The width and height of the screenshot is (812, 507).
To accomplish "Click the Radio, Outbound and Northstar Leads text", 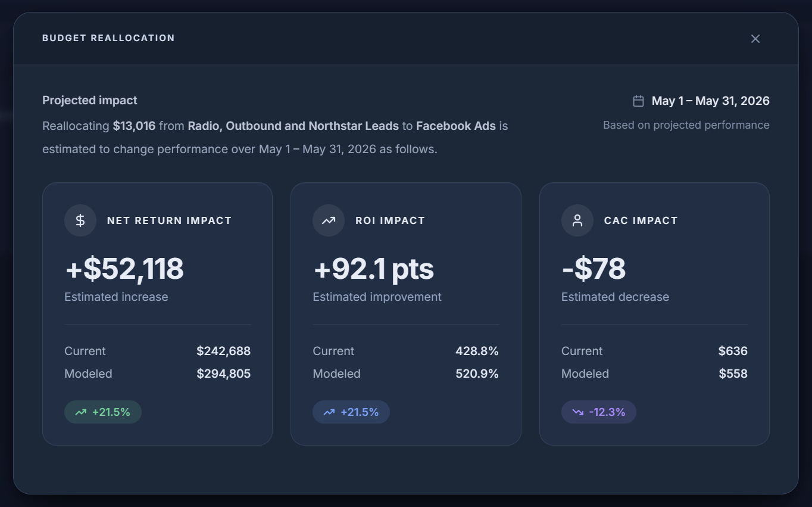I will tap(293, 126).
